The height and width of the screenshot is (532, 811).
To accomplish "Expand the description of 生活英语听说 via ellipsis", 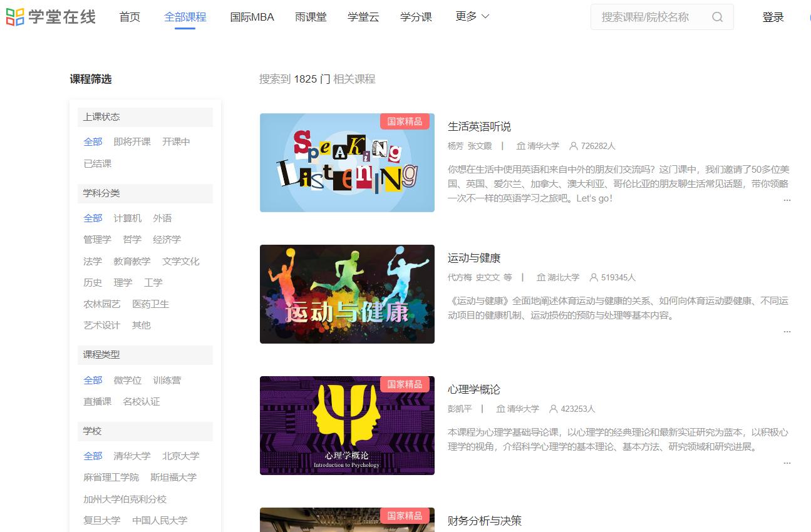I will click(787, 200).
